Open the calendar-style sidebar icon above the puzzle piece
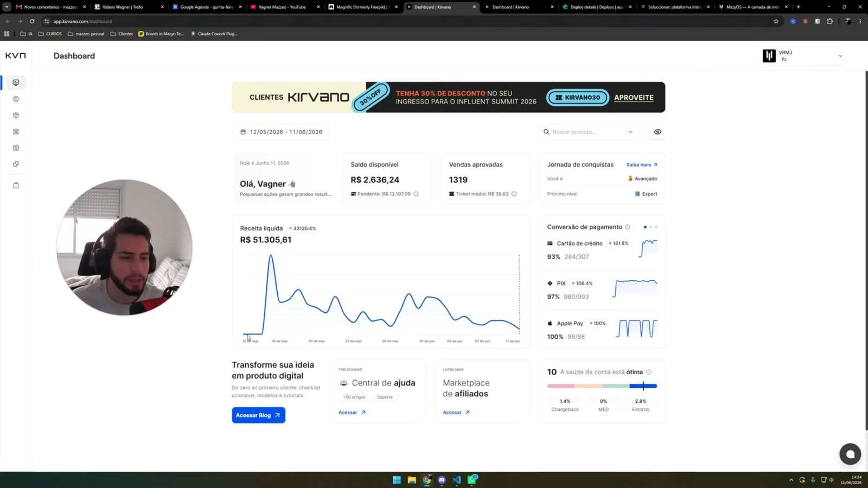 coord(16,147)
